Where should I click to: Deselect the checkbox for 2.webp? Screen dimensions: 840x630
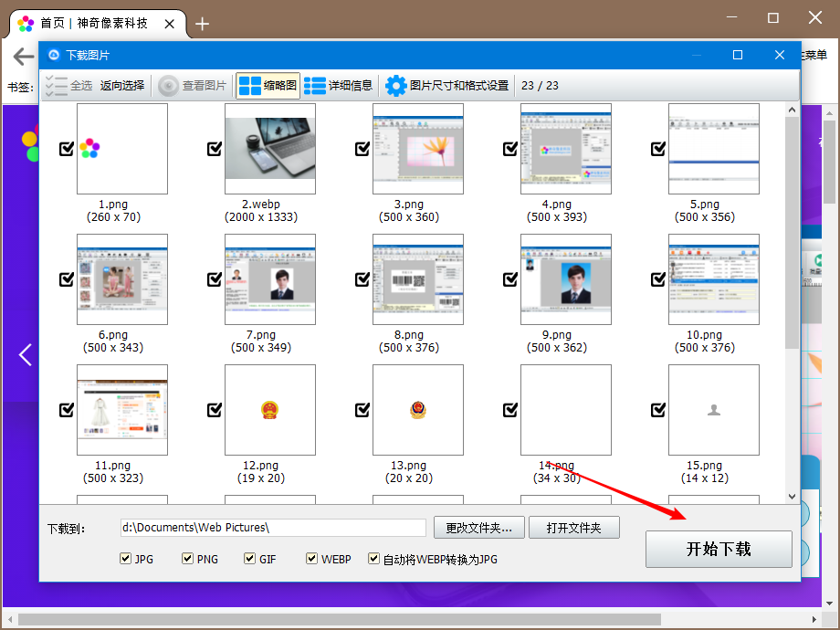coord(215,148)
